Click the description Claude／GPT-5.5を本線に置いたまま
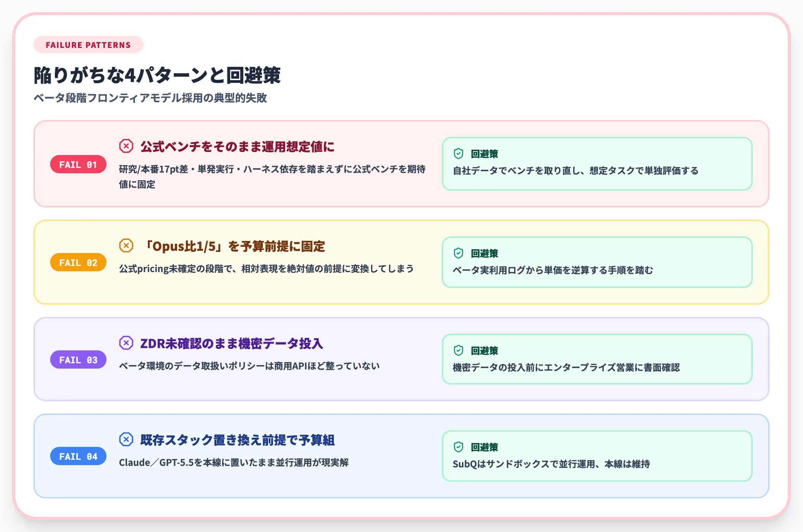Image resolution: width=803 pixels, height=532 pixels. 234,462
